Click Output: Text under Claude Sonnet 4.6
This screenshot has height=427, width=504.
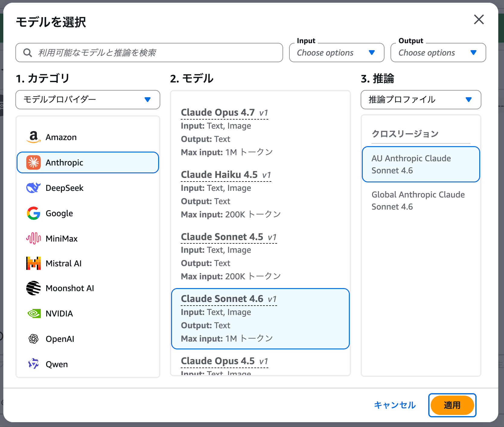pos(206,325)
